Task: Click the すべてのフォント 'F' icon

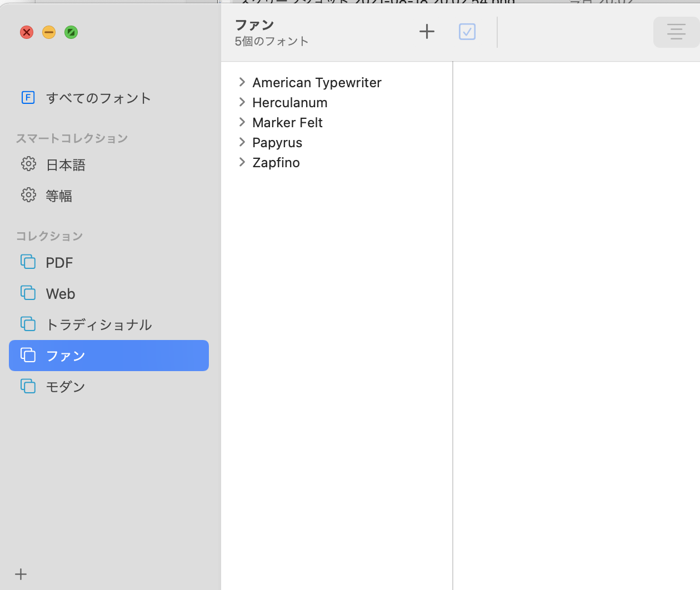Action: 28,98
